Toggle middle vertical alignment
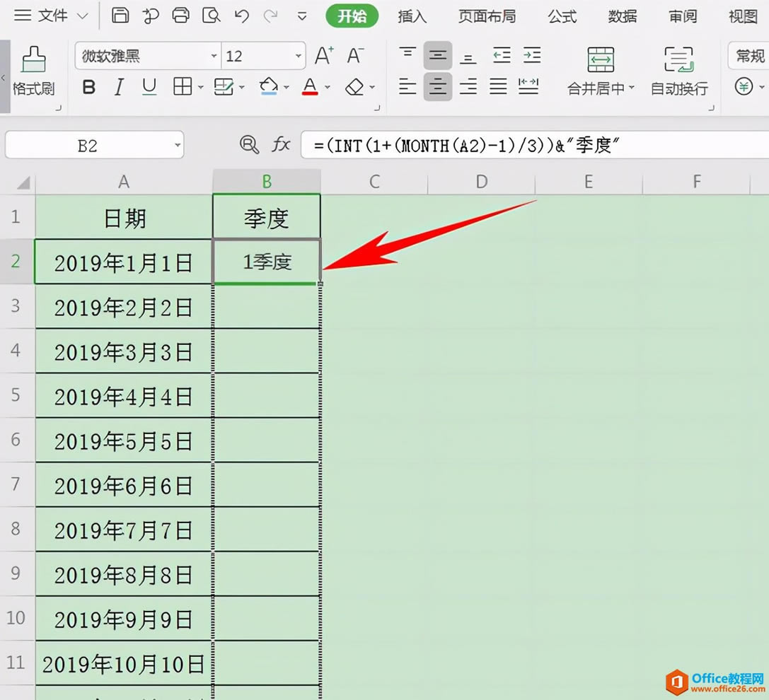The height and width of the screenshot is (700, 769). pyautogui.click(x=437, y=55)
